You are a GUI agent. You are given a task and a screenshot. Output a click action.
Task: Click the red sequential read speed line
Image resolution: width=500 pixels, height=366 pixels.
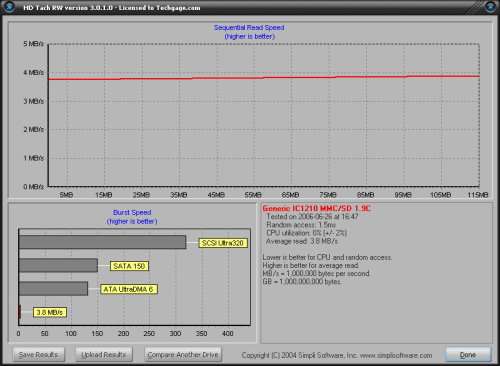[x=264, y=78]
